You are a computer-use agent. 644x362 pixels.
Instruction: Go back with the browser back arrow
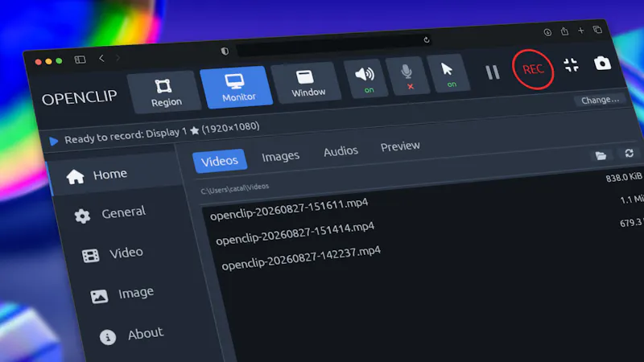pos(101,58)
